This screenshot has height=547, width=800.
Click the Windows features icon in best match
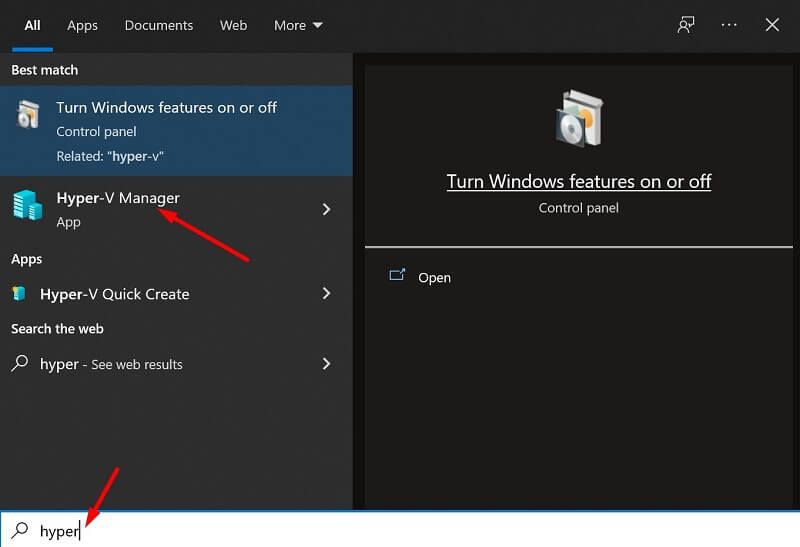pyautogui.click(x=28, y=113)
